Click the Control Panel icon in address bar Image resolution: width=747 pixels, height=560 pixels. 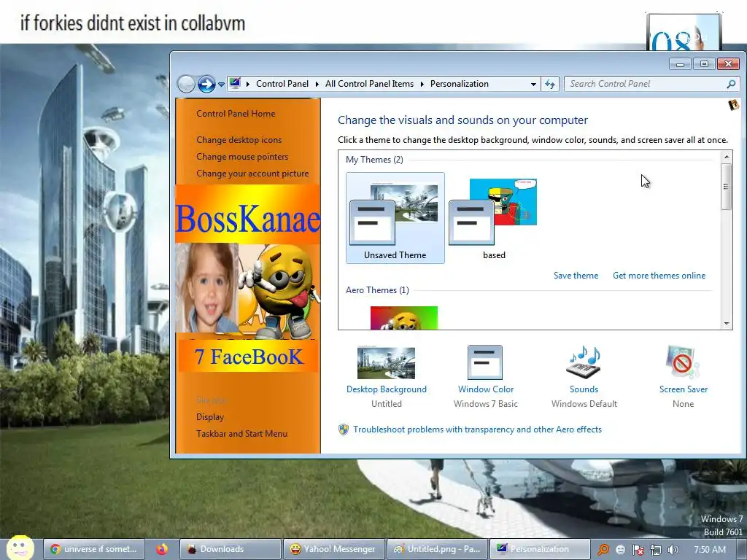235,83
